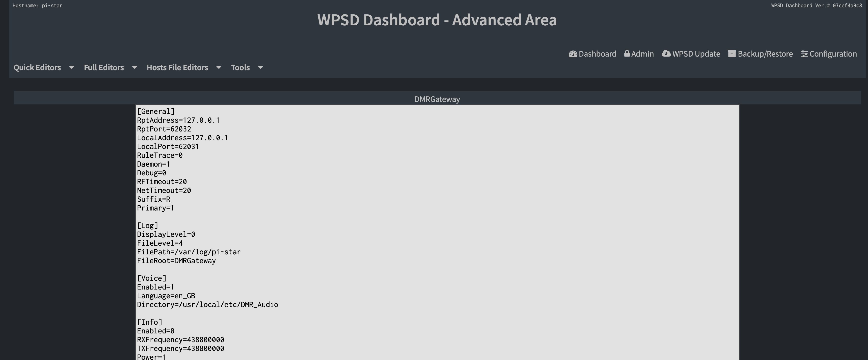
Task: Open the Quick Editors menu
Action: pyautogui.click(x=37, y=67)
